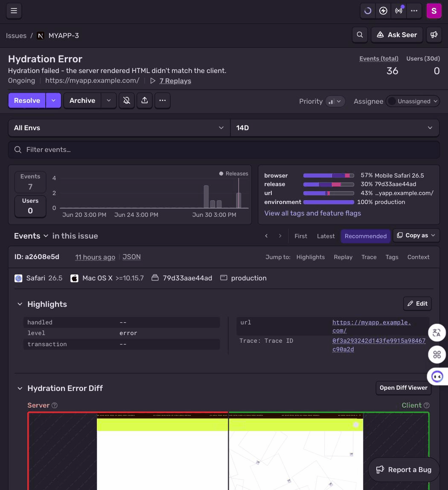The width and height of the screenshot is (448, 490).
Task: Click View all tags and feature flags
Action: click(x=312, y=213)
